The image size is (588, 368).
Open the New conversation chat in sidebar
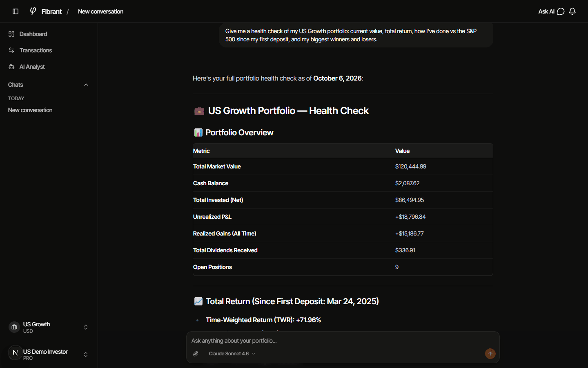30,110
